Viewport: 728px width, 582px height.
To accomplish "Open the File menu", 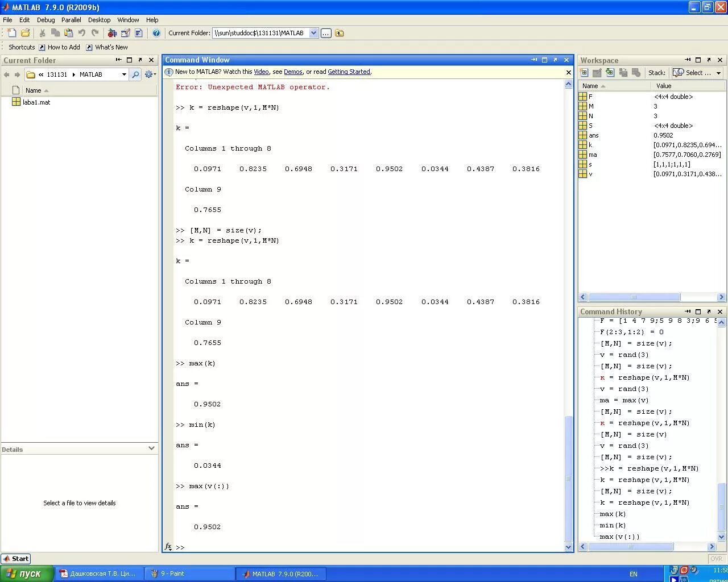I will pos(7,20).
